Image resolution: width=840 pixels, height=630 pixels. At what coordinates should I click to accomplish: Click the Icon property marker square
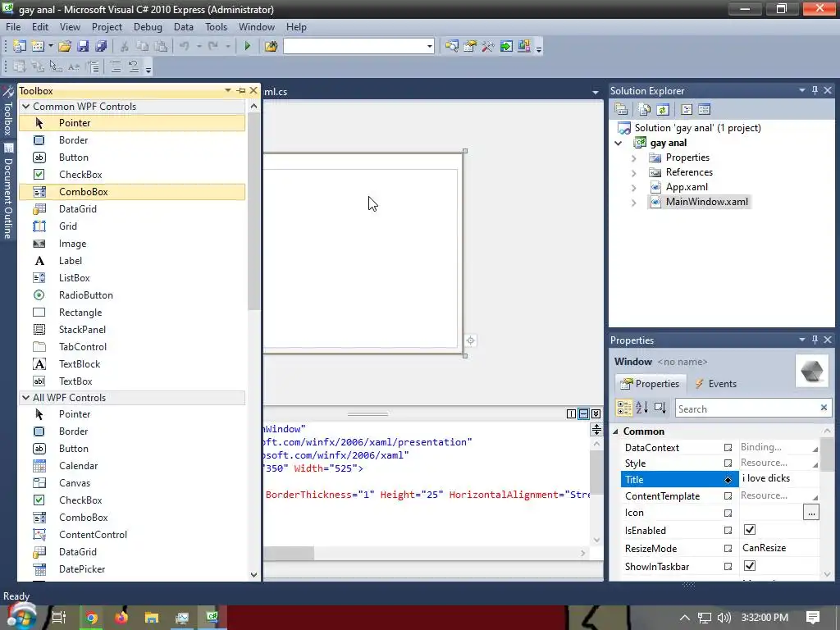728,513
